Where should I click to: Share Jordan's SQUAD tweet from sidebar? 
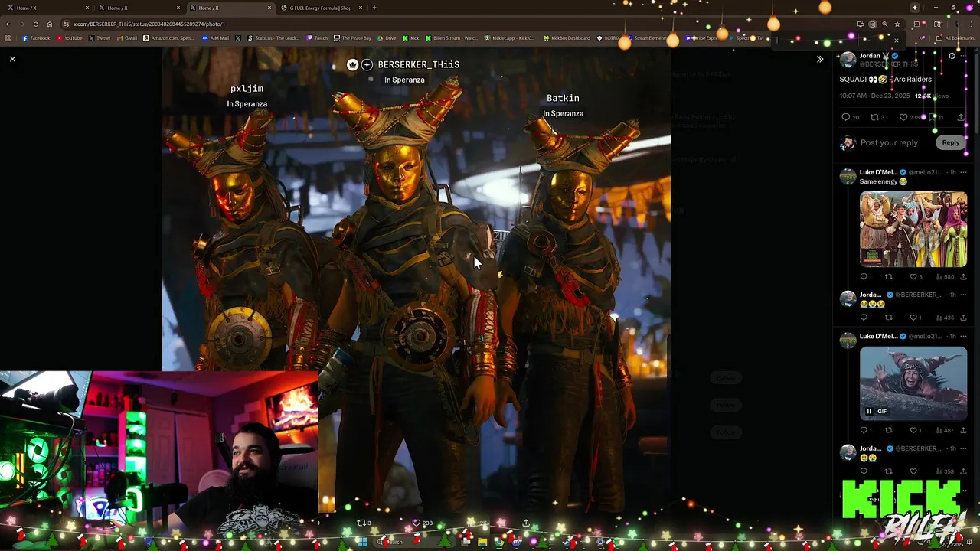[x=961, y=117]
